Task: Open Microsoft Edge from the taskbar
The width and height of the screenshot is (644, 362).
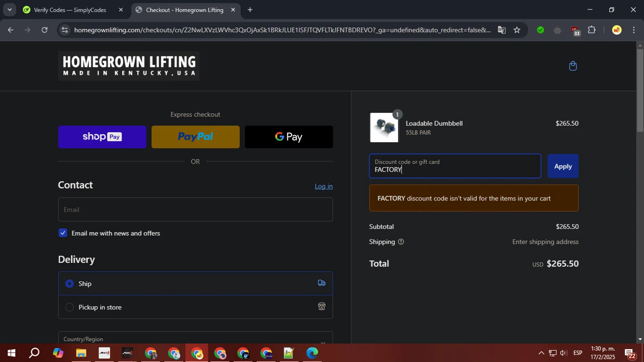Action: [x=312, y=353]
